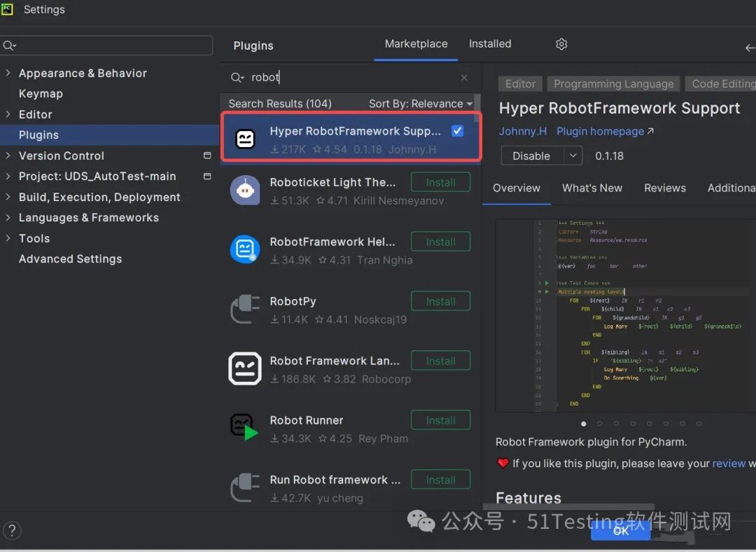Expand Build, Execution, Deployment node
The width and height of the screenshot is (756, 552).
(8, 197)
